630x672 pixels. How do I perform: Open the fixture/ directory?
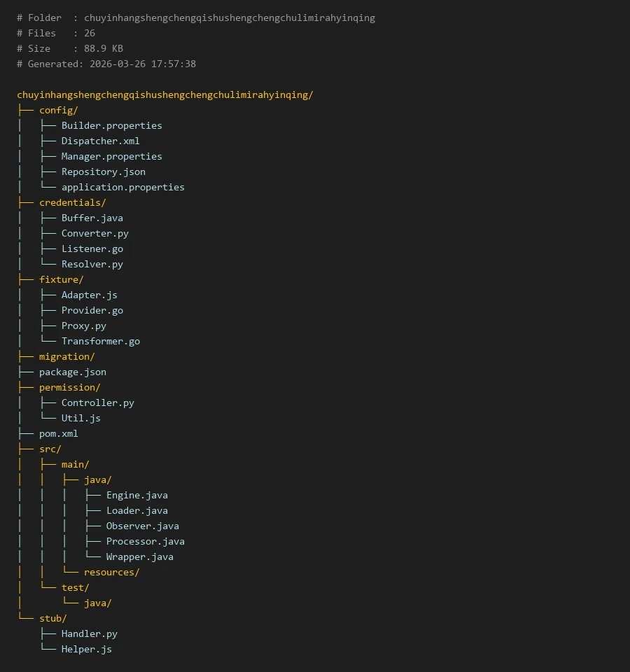click(61, 279)
